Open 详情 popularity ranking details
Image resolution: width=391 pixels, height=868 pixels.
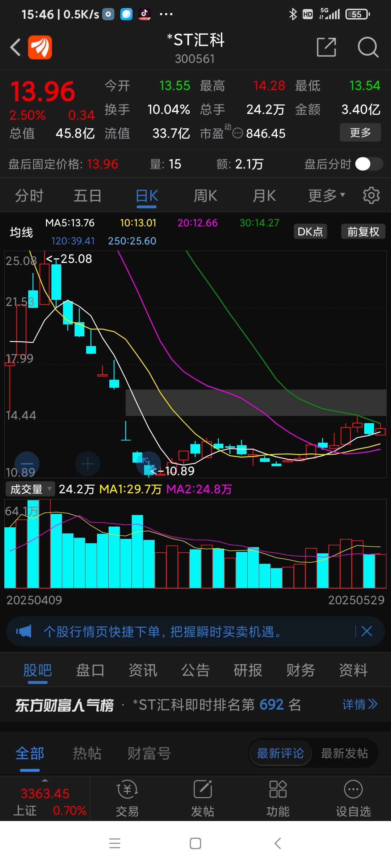(x=360, y=704)
